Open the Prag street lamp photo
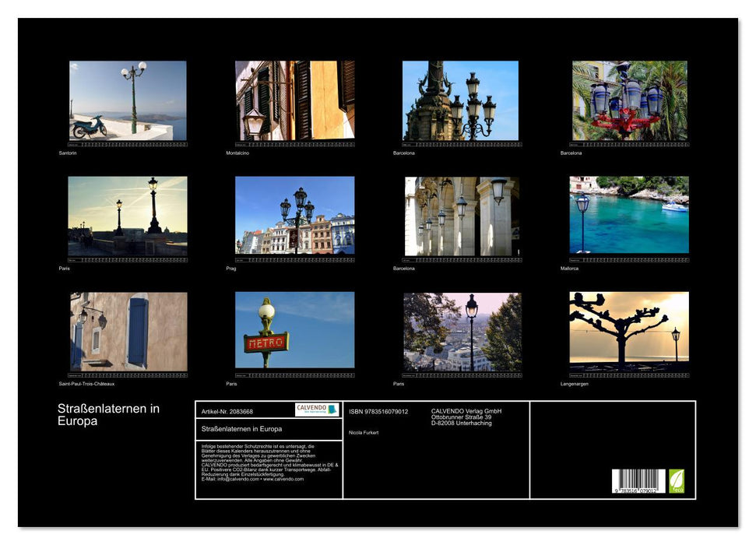Screen dimensions: 756x545 [294, 215]
